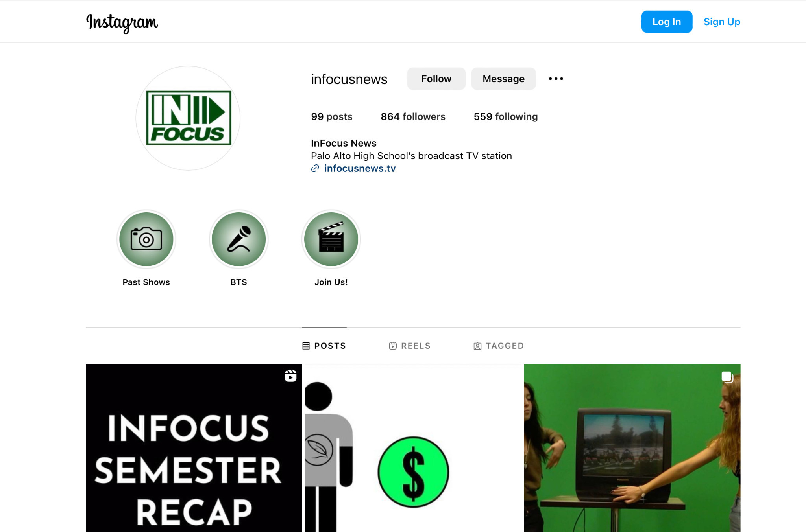Image resolution: width=806 pixels, height=532 pixels.
Task: Open the Past Shows highlight camera icon
Action: tap(146, 239)
